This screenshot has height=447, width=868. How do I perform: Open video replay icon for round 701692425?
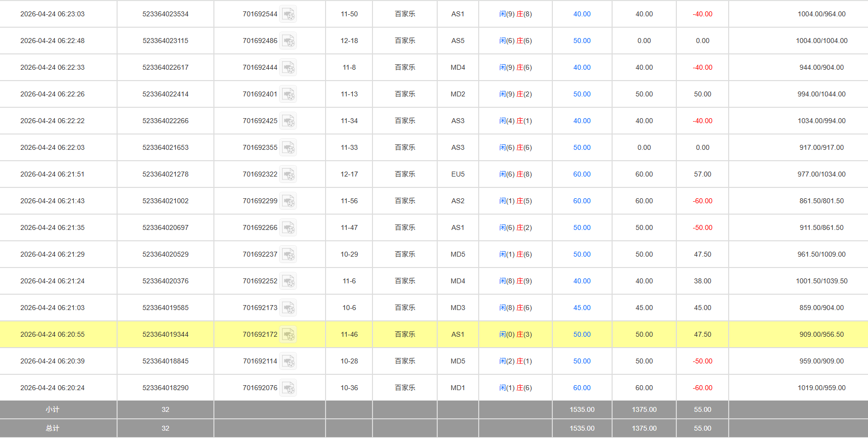(289, 121)
